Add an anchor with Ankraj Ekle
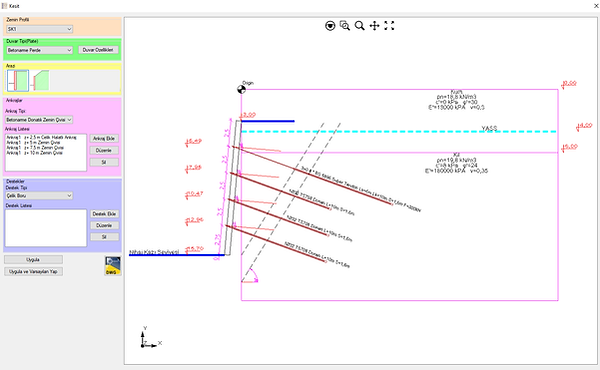600x370 pixels. point(104,139)
